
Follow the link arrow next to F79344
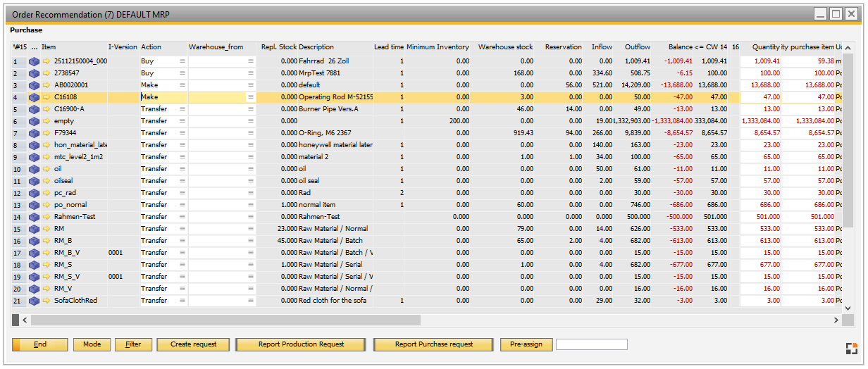46,133
